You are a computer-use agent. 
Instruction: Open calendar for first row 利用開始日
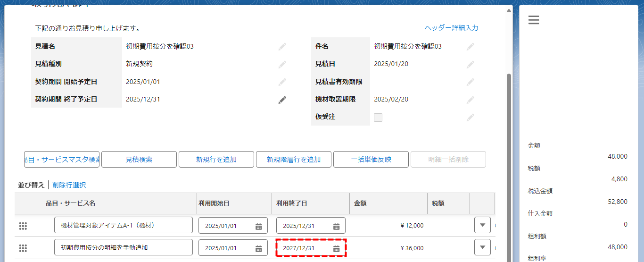258,226
